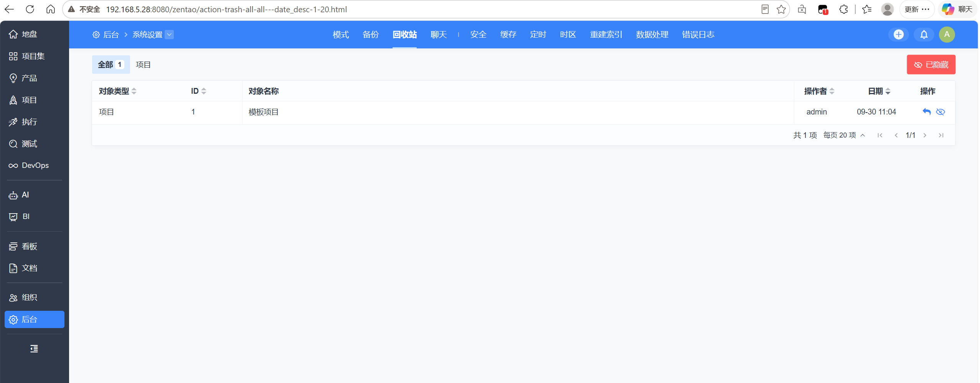
Task: Open the 聊天 tab in top navigation
Action: click(439, 35)
